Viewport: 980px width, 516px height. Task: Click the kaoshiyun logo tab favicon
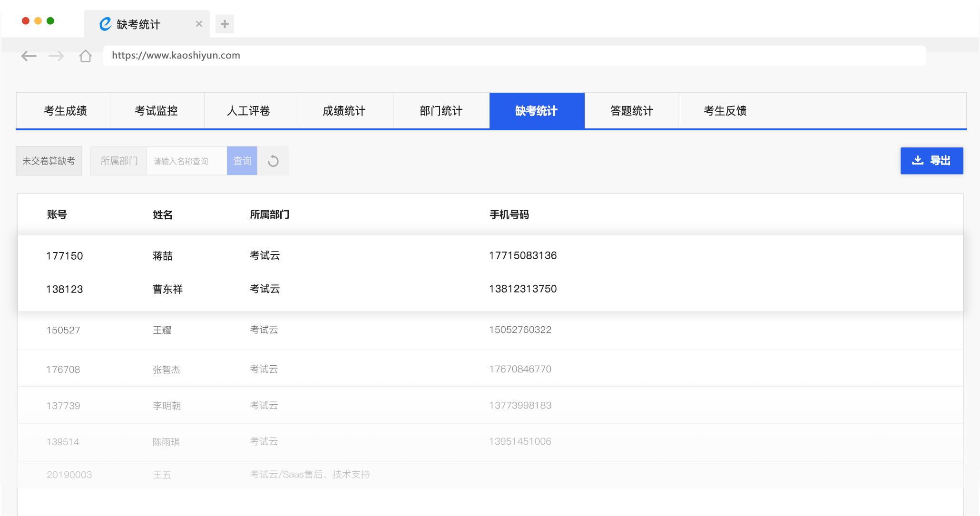pyautogui.click(x=105, y=24)
